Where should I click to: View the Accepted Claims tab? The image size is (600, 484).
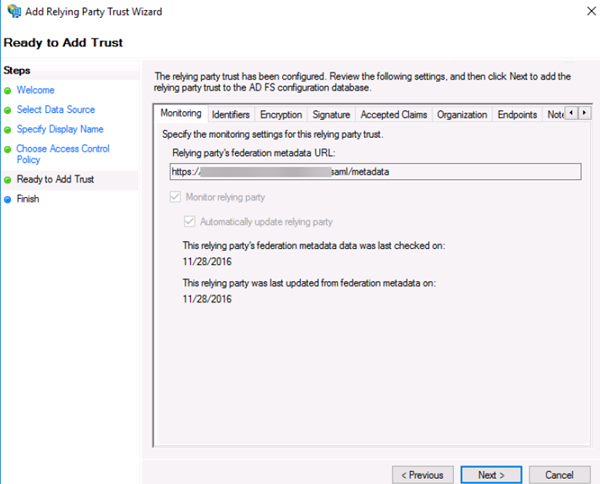[x=394, y=114]
